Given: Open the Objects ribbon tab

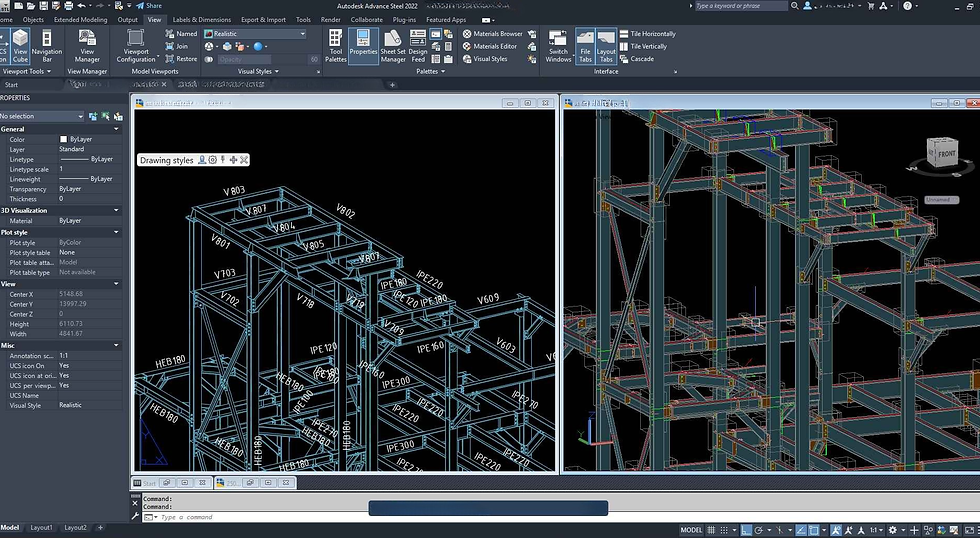Looking at the screenshot, I should click(x=33, y=19).
